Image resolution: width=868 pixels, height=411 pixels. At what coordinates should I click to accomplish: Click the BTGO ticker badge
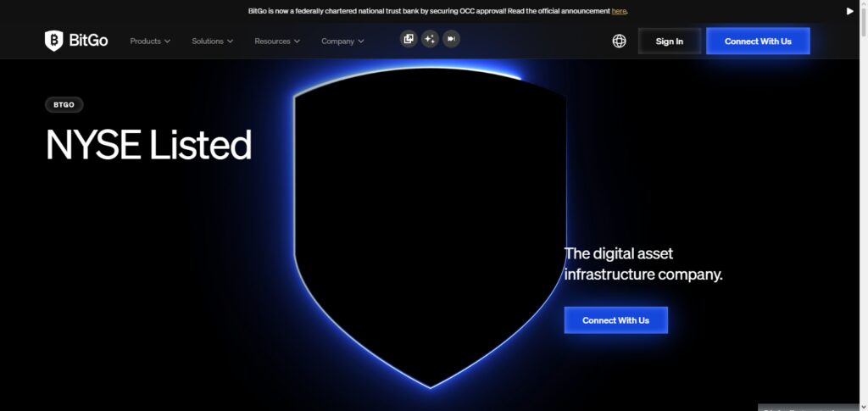[x=64, y=104]
